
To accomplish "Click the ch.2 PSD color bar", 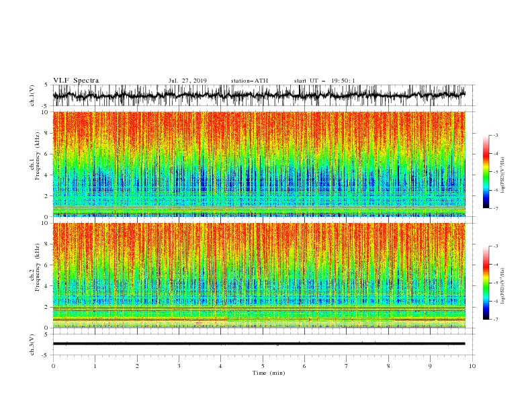I will pyautogui.click(x=486, y=283).
